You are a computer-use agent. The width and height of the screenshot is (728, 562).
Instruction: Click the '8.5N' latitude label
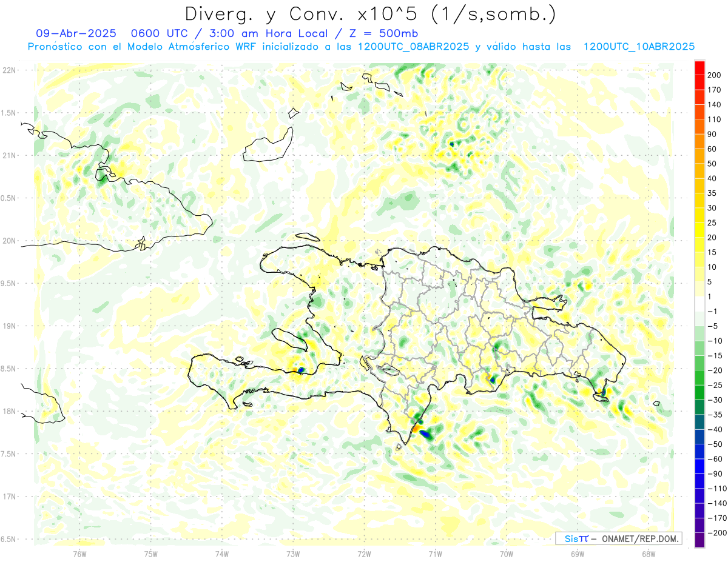tap(9, 369)
